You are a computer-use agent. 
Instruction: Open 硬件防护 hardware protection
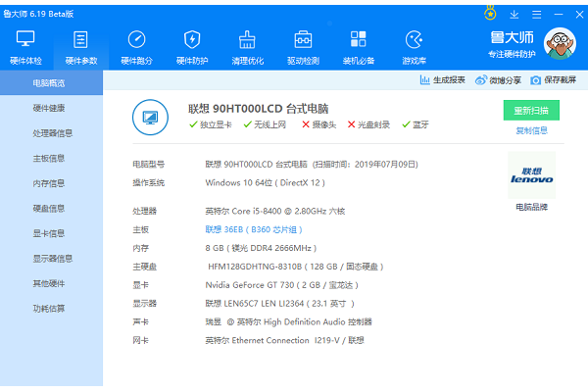(x=192, y=48)
